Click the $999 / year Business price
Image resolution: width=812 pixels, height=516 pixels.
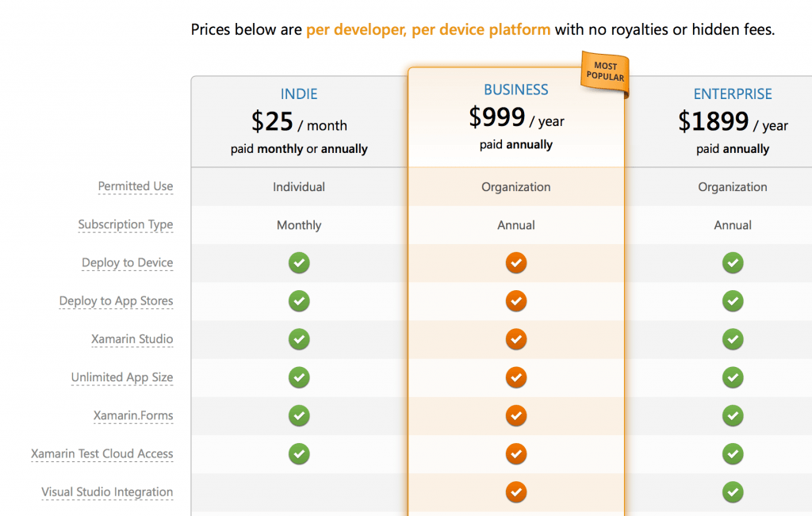click(x=515, y=117)
